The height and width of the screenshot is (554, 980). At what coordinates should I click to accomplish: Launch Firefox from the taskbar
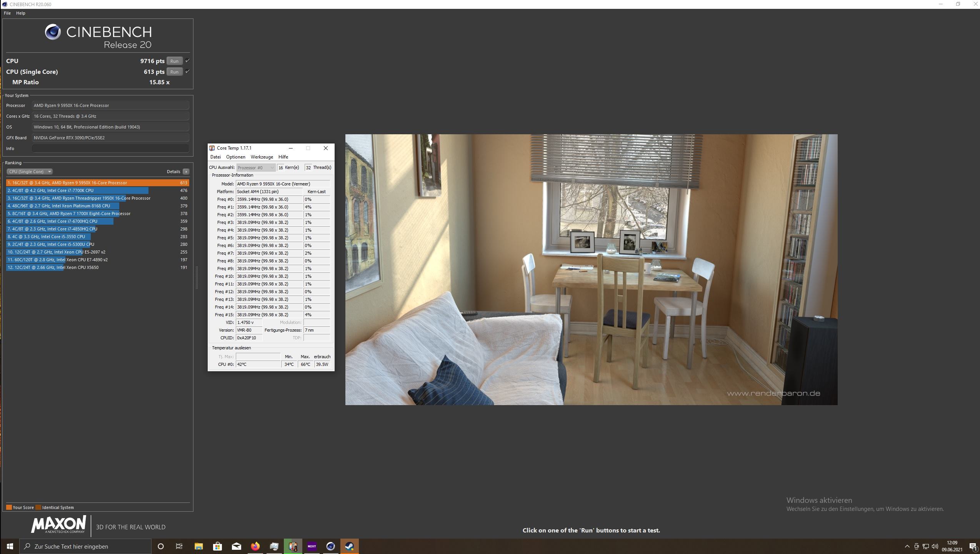click(255, 546)
